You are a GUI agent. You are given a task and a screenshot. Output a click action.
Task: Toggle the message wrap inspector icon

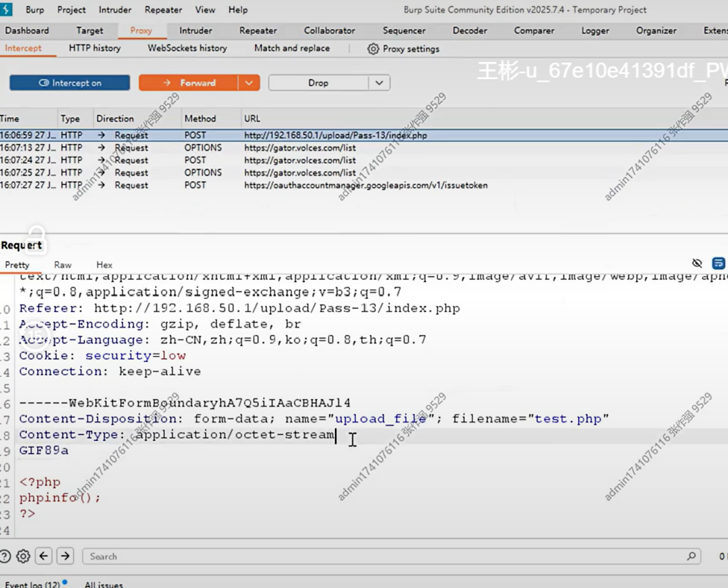coord(718,263)
